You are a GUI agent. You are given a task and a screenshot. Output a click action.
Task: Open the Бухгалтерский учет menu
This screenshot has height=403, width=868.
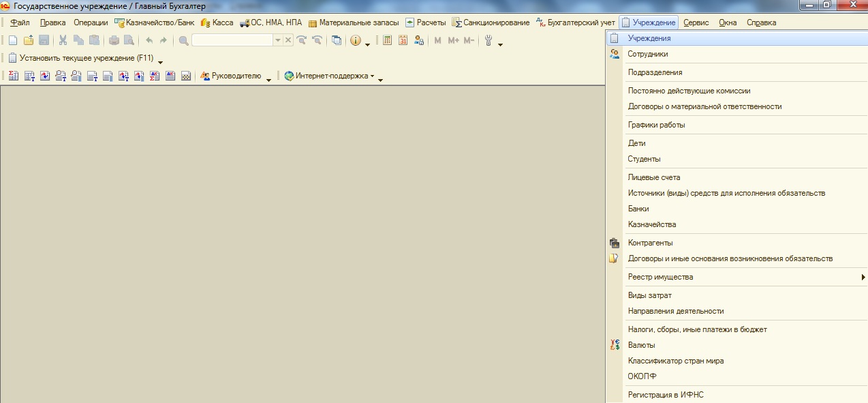click(576, 23)
